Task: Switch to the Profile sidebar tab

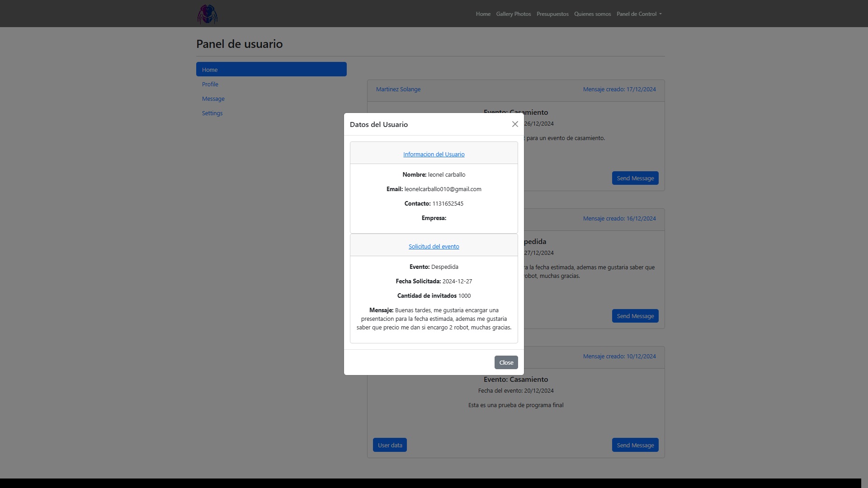Action: tap(210, 84)
